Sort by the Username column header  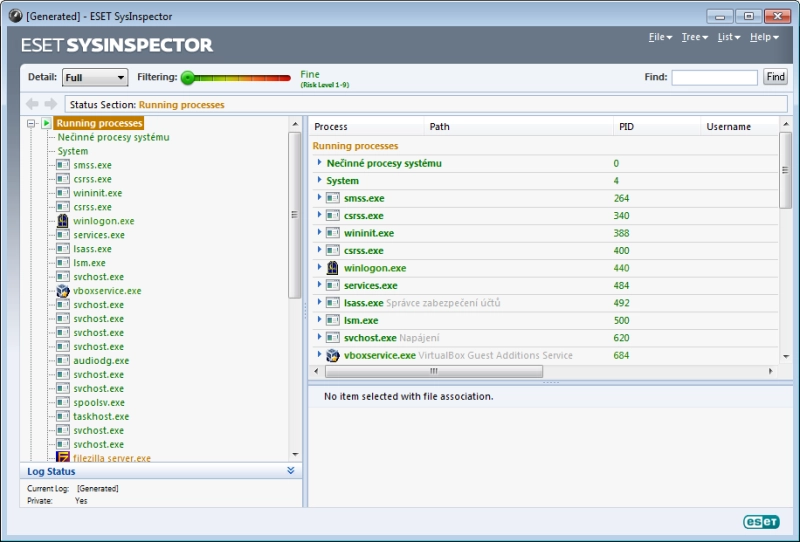click(x=740, y=127)
